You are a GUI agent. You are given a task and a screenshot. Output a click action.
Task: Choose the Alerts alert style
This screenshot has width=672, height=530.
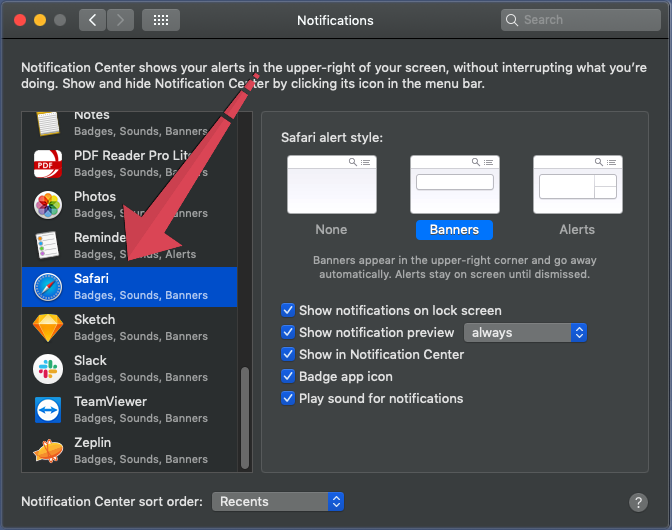click(577, 185)
